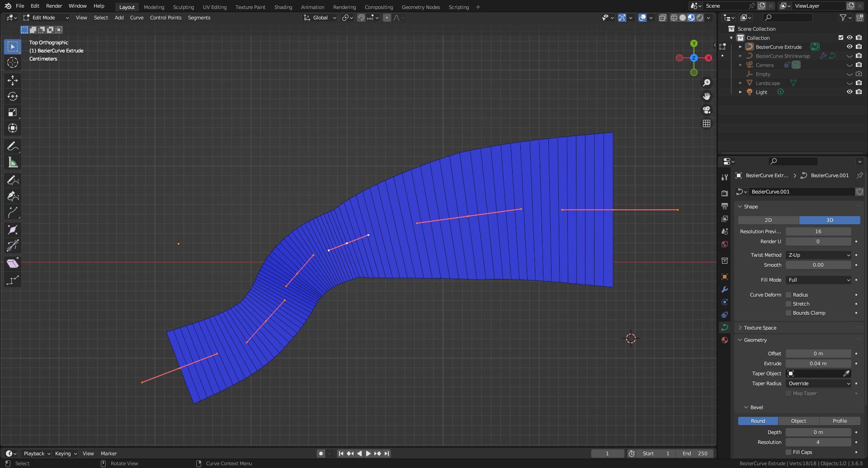The image size is (868, 468).
Task: Activate the Move tool
Action: click(13, 80)
